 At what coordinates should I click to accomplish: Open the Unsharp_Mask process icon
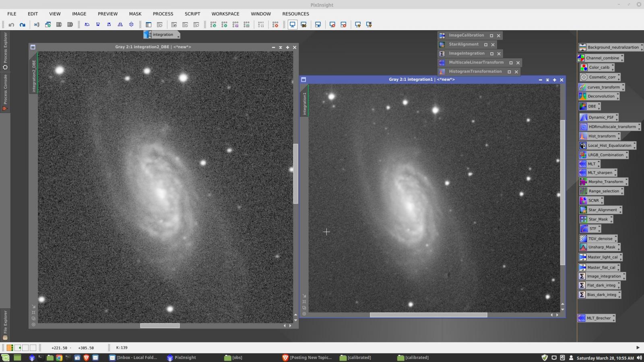pos(599,247)
